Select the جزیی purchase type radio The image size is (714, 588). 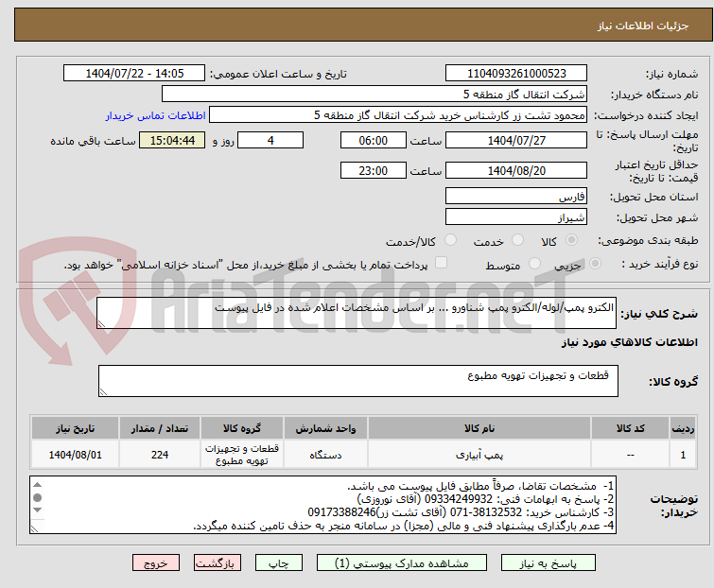coord(595,264)
